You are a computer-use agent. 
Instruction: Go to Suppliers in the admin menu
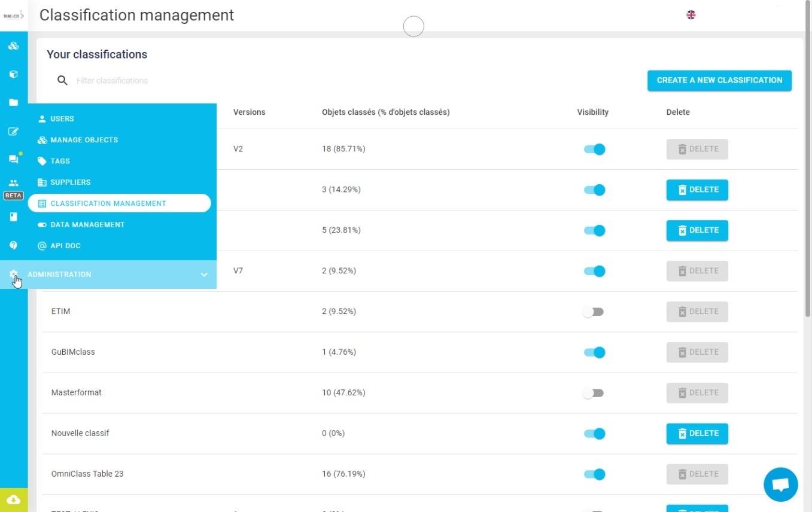70,182
